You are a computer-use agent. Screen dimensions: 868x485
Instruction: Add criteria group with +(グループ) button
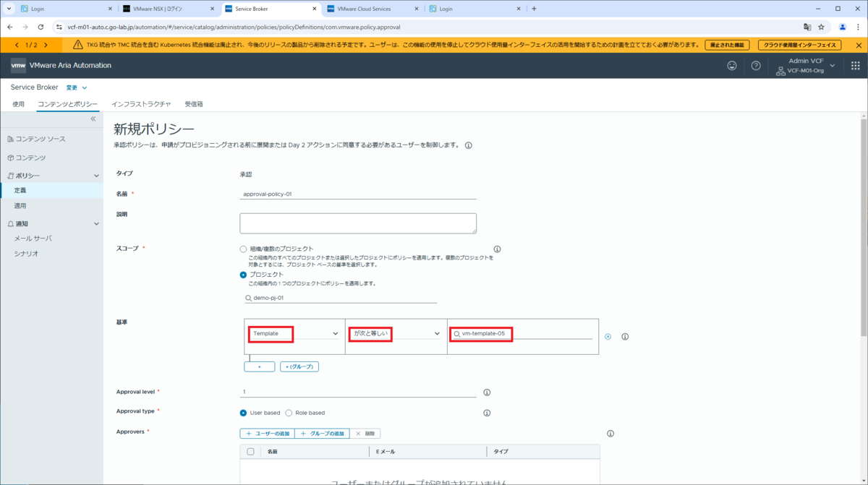click(x=299, y=366)
